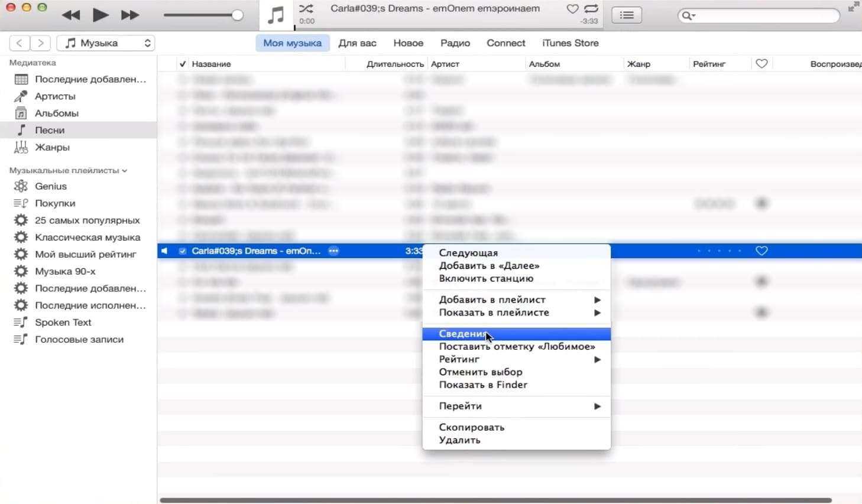The image size is (862, 504).
Task: Click the heart icon in the player display
Action: [572, 9]
